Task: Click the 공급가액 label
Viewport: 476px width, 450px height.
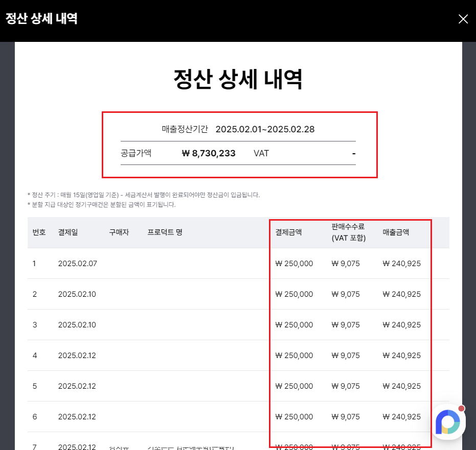Action: 136,153
